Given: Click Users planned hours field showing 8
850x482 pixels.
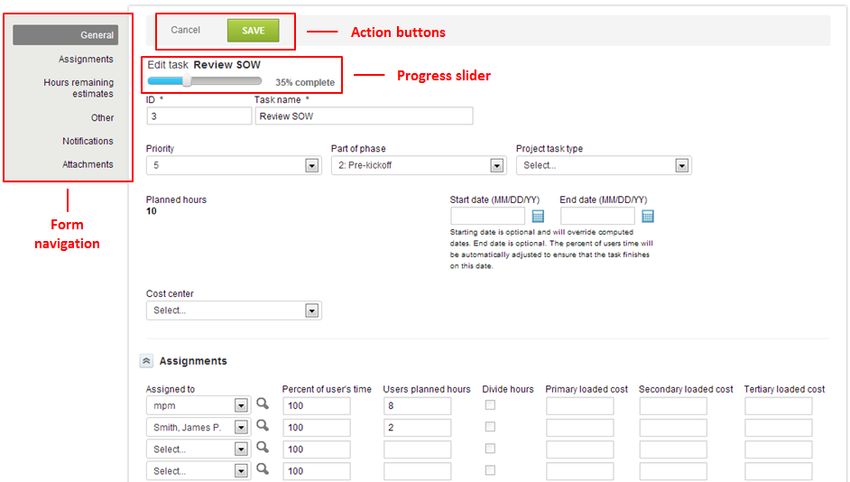Looking at the screenshot, I should 417,406.
